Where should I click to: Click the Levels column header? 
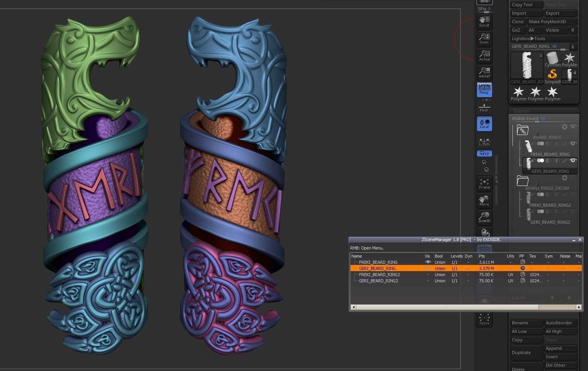coord(456,256)
